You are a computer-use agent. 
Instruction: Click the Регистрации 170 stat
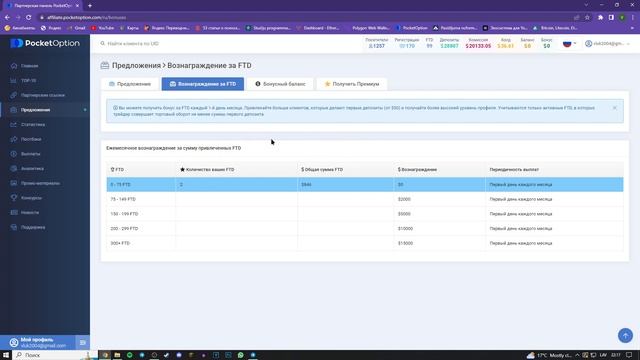tap(407, 43)
